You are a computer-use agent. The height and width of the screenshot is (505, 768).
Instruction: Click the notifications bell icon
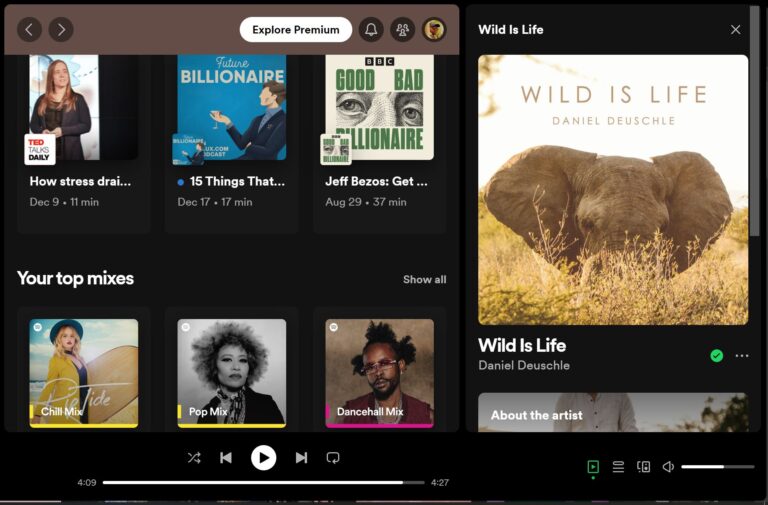(371, 30)
